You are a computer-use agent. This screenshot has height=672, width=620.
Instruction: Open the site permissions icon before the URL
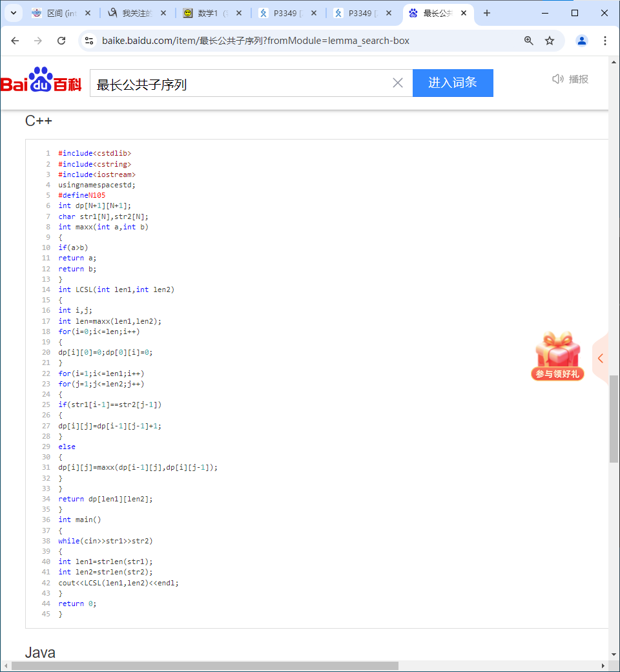click(87, 40)
